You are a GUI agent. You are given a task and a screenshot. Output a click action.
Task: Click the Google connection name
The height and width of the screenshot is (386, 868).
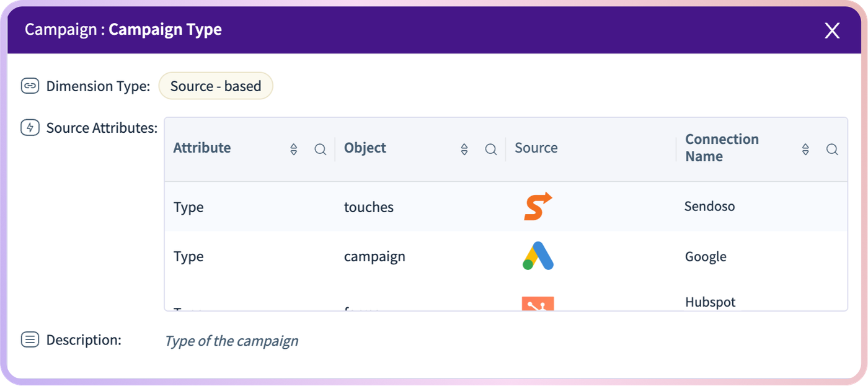click(706, 257)
